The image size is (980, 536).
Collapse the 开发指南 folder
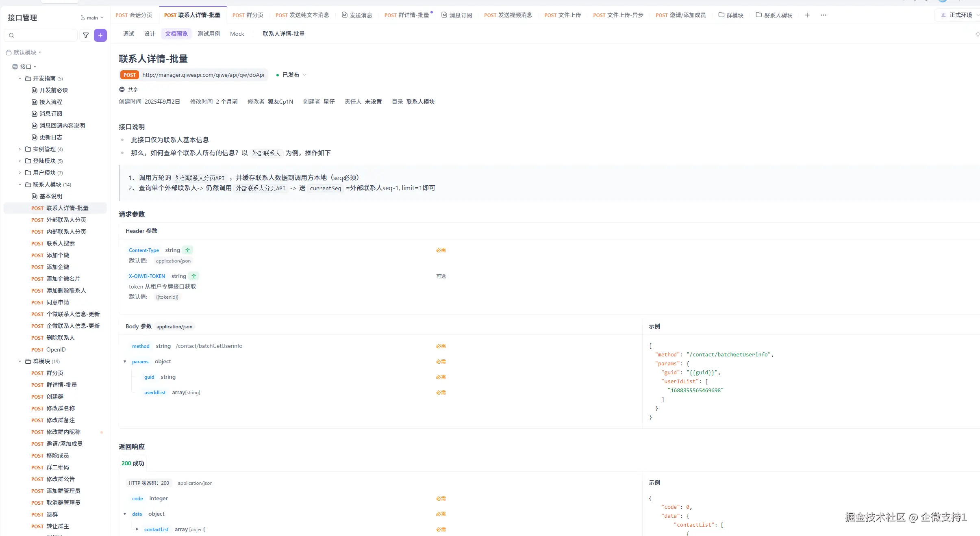click(20, 78)
